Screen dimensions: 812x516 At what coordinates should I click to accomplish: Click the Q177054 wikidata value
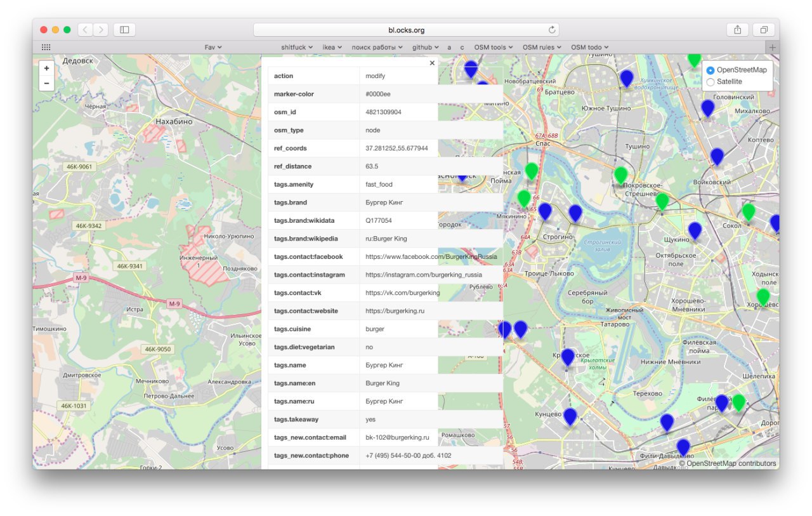click(x=379, y=221)
